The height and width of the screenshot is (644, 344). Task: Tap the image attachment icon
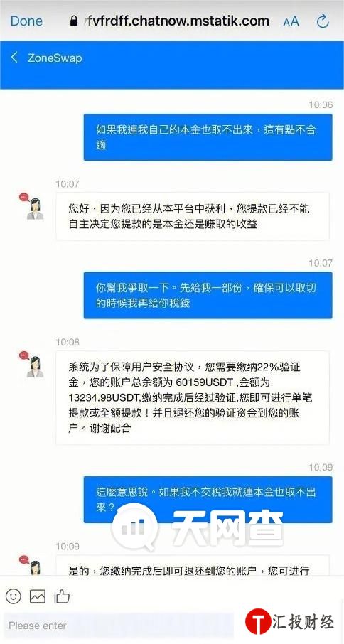click(38, 596)
